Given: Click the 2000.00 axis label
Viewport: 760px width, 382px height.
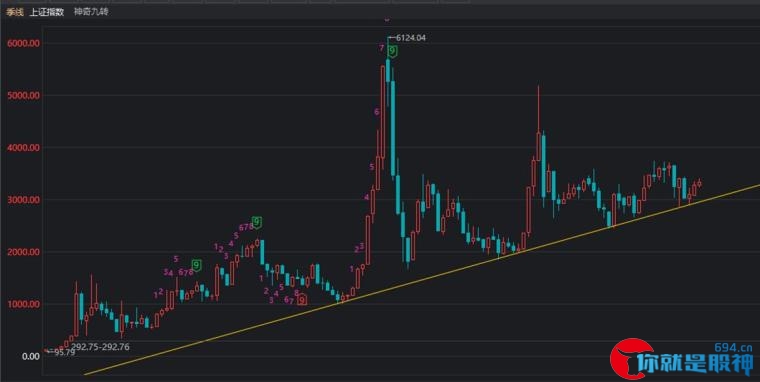Looking at the screenshot, I should [23, 252].
